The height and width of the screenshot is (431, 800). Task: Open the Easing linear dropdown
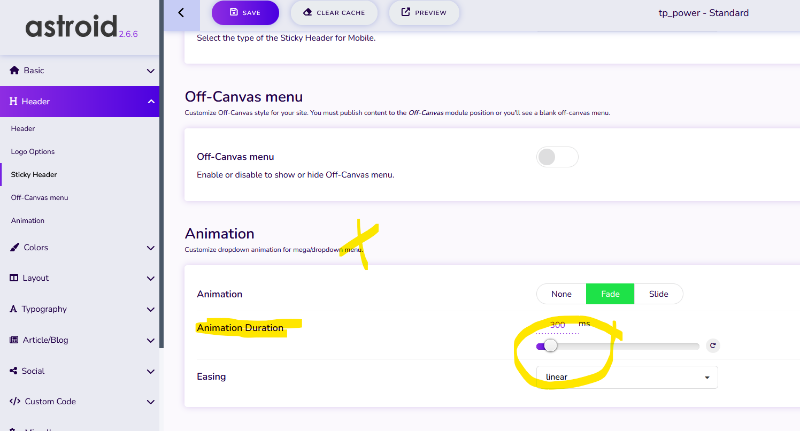627,377
